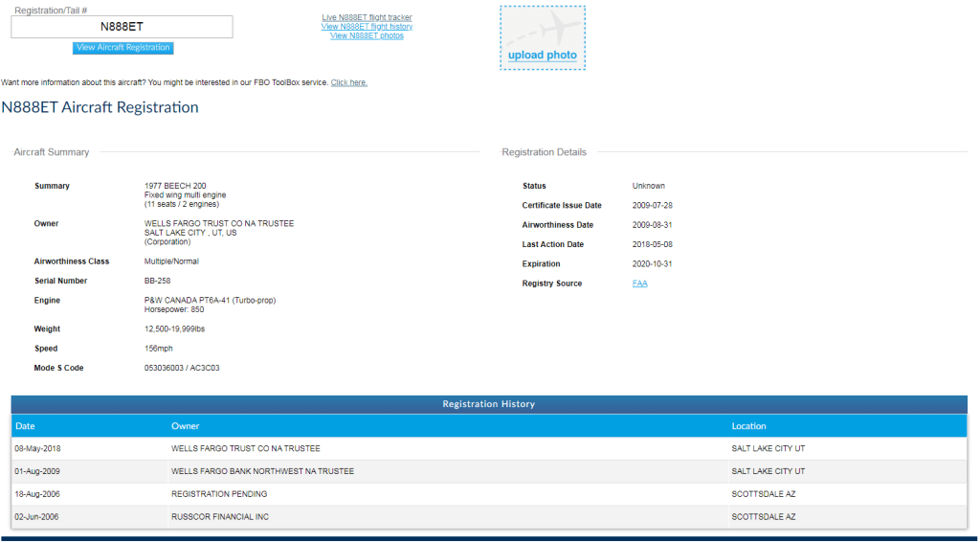
Task: Click the Registration/Tail number input field
Action: coord(122,27)
